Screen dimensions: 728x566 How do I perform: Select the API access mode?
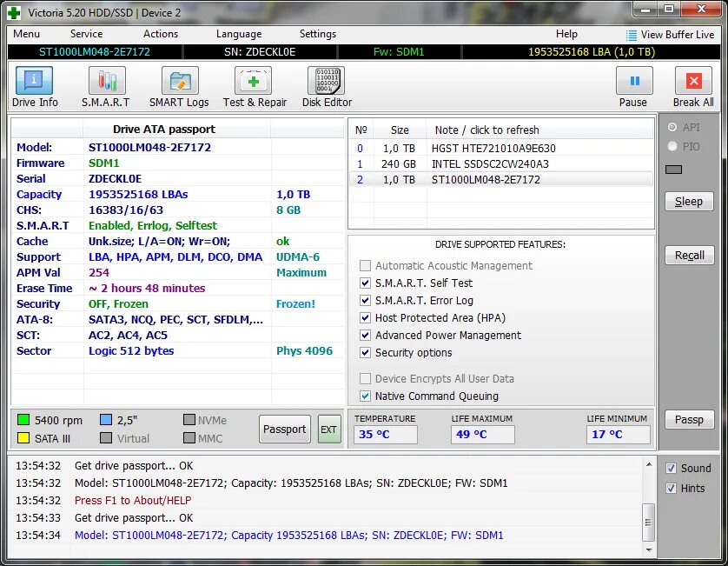click(x=672, y=127)
